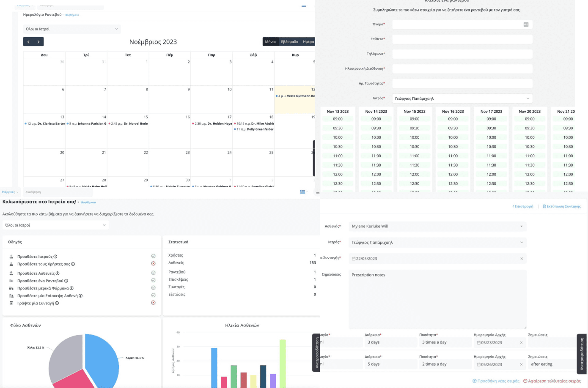Image resolution: width=588 pixels, height=388 pixels.
Task: Open Ιατρός dropdown in appointment booking form
Action: (x=462, y=98)
